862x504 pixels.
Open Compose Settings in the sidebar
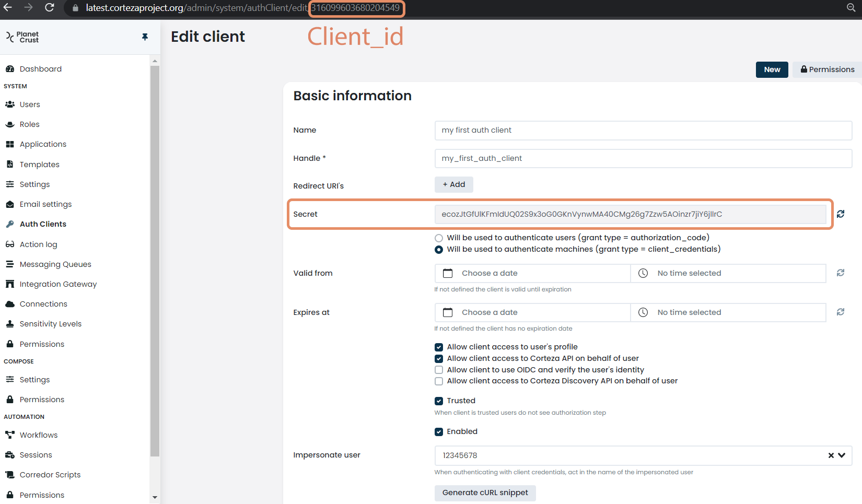pyautogui.click(x=35, y=380)
